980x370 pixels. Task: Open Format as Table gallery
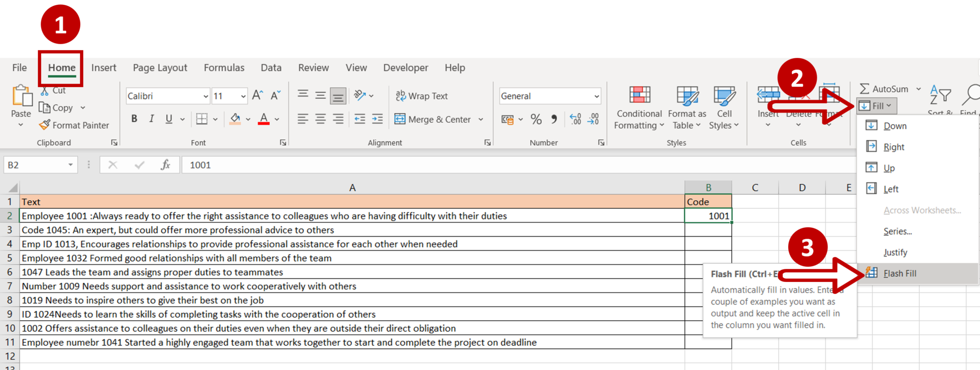pos(687,108)
